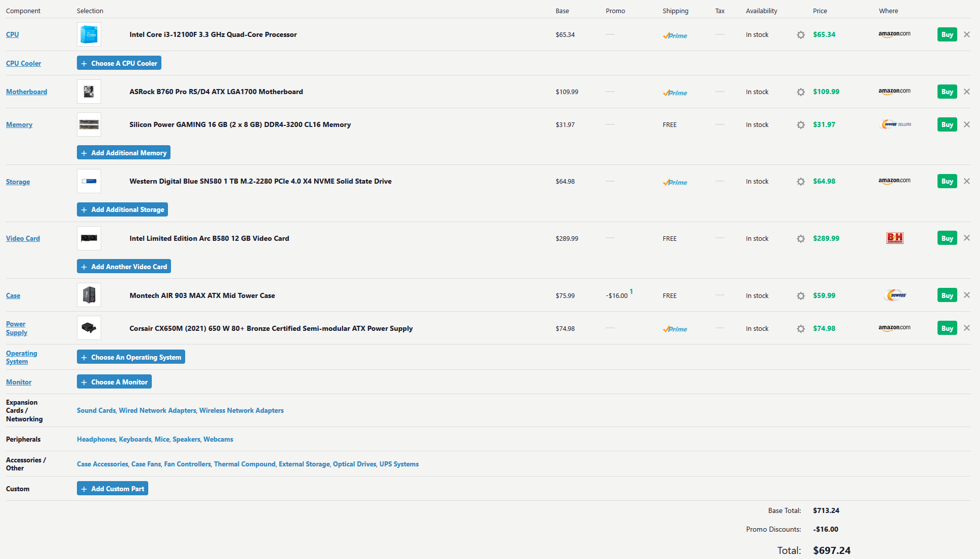Open Montech AIR 903 MAX product name
Screen dimensions: 980x559
[x=202, y=295]
